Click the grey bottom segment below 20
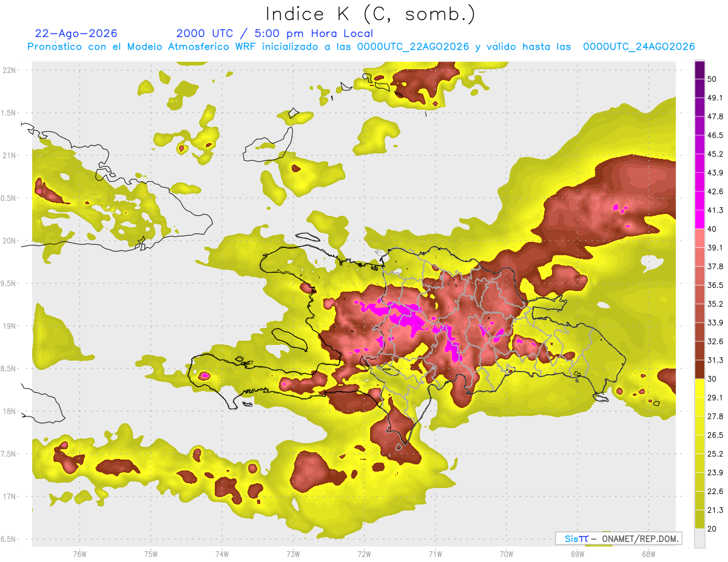Screen dimensions: 728x562 (x=699, y=538)
